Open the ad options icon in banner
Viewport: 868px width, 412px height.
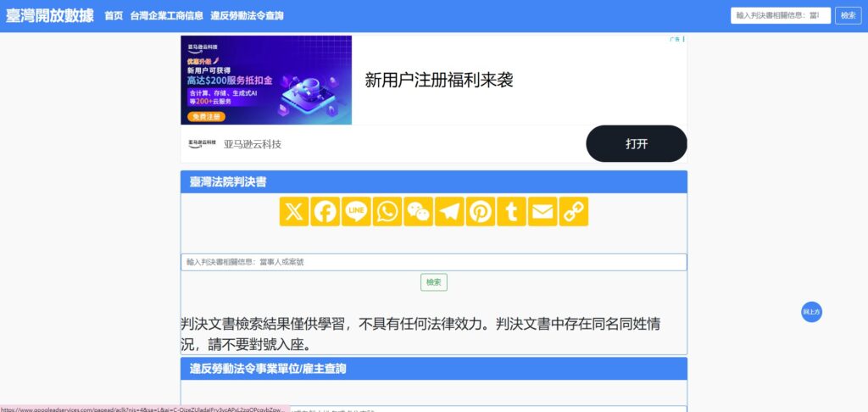(x=684, y=39)
